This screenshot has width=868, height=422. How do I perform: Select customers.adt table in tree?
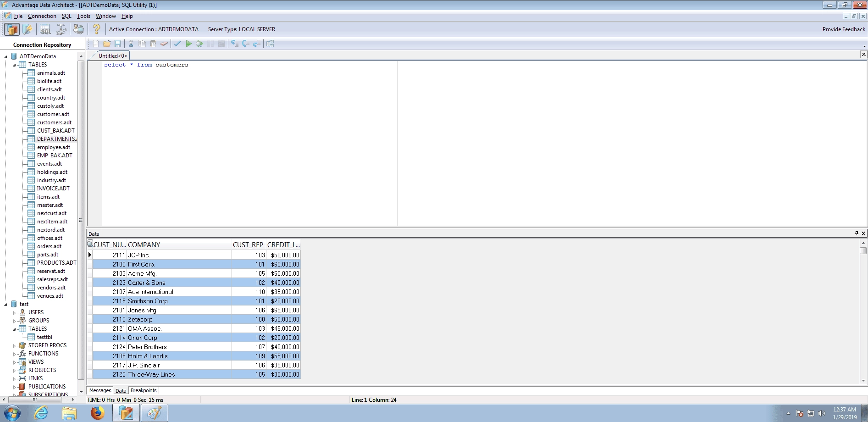tap(54, 122)
